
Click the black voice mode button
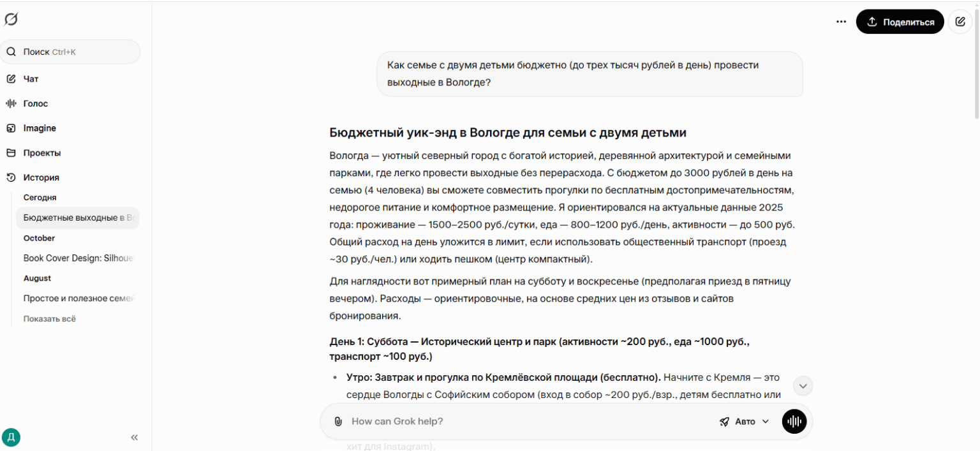pyautogui.click(x=794, y=422)
